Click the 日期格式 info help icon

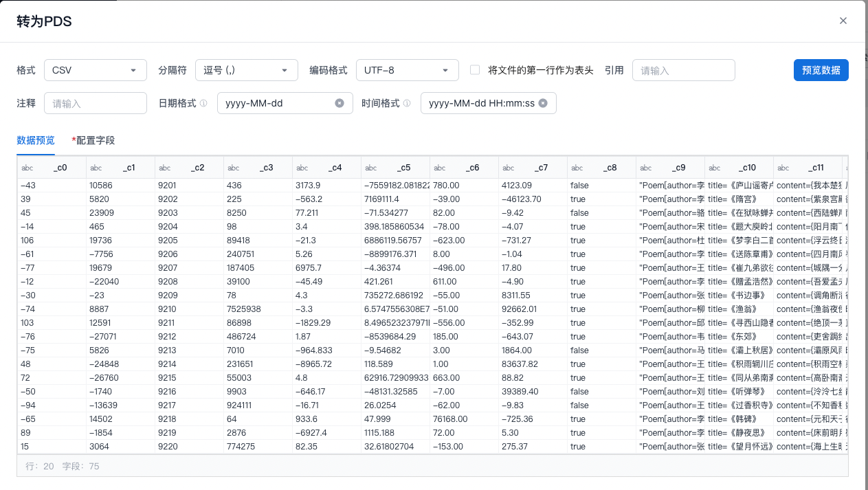[203, 103]
